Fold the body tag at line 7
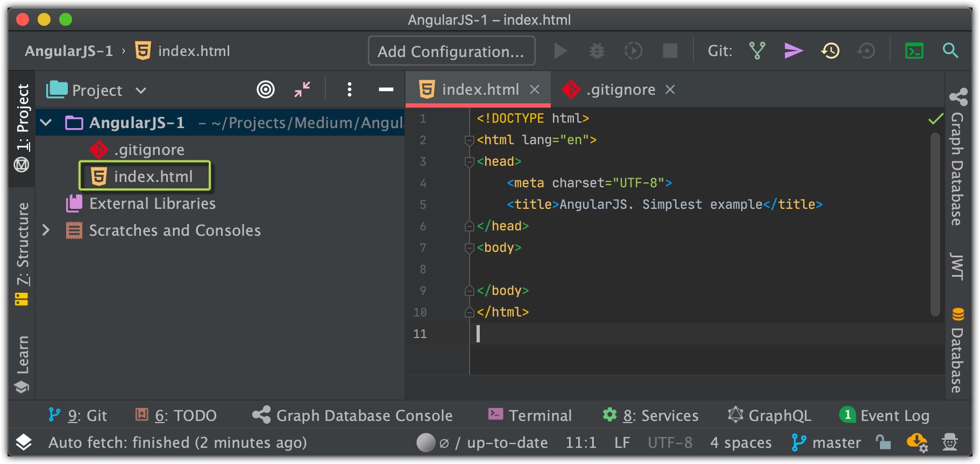Image resolution: width=980 pixels, height=464 pixels. 469,248
